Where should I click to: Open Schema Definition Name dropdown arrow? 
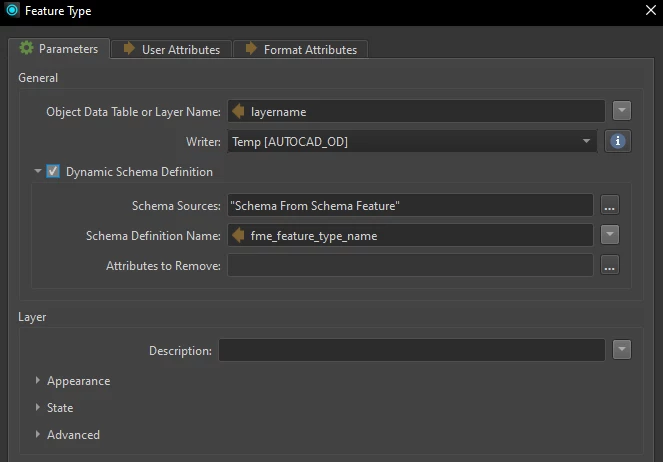610,235
